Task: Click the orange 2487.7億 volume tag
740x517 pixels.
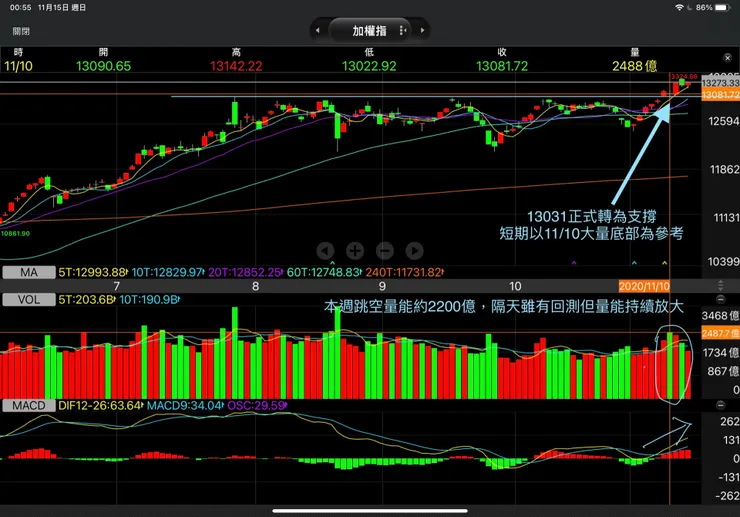Action: [x=721, y=333]
